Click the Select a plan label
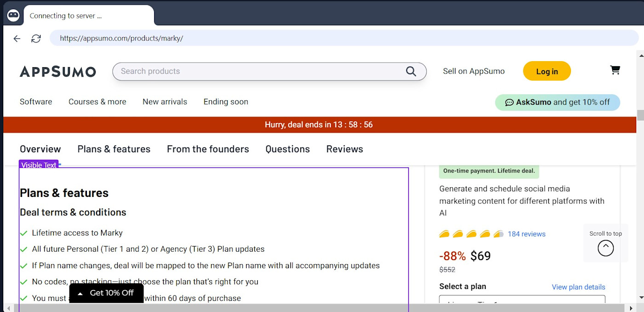 (463, 286)
